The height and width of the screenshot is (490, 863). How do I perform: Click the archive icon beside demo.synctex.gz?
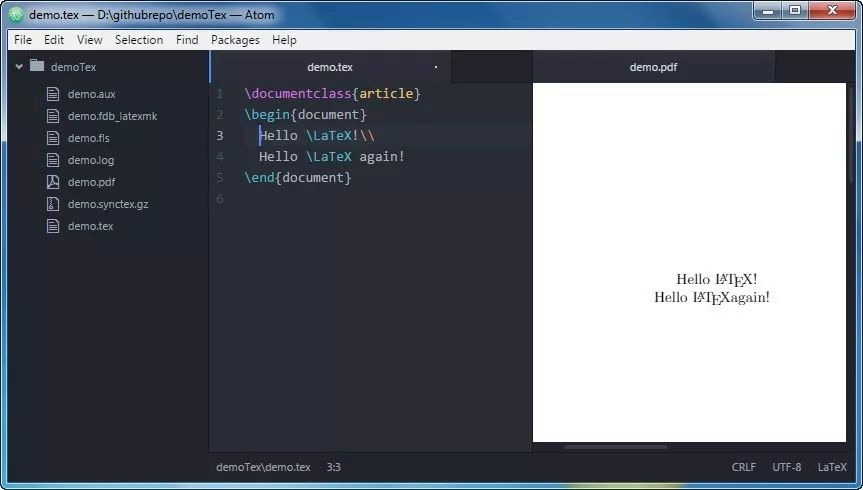53,204
